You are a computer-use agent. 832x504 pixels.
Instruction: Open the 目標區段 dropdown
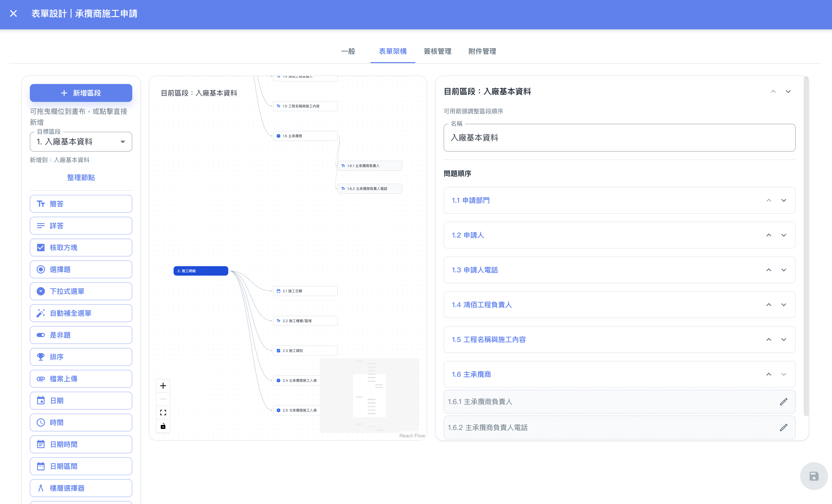tap(81, 142)
